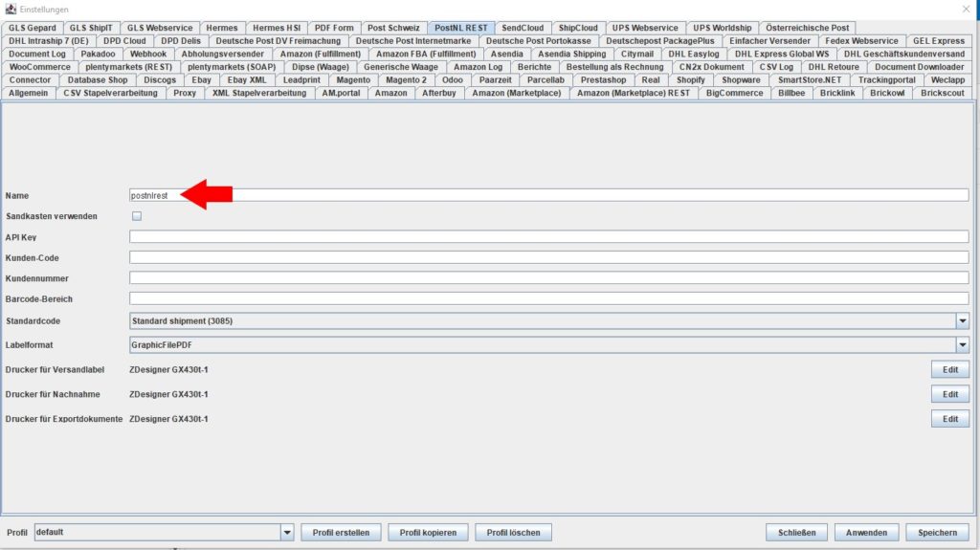Open the GEL Express tab
The image size is (980, 550).
pyautogui.click(x=938, y=40)
